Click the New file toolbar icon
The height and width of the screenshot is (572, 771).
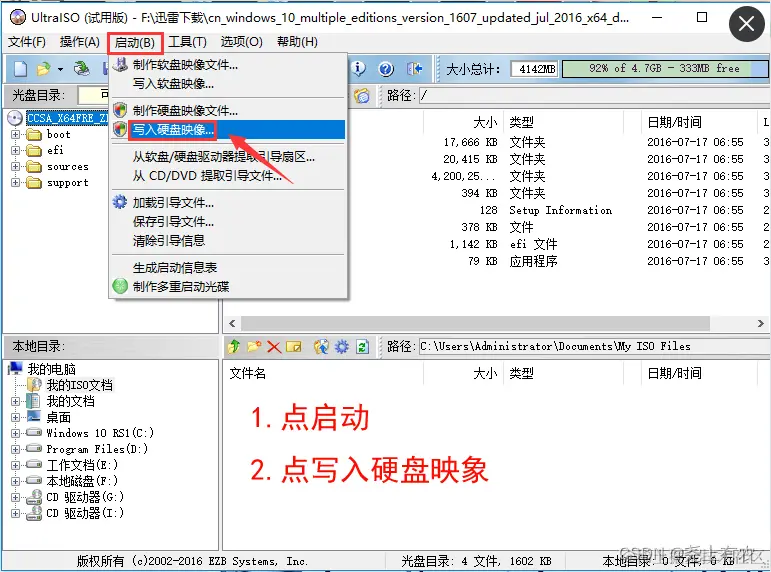[x=20, y=69]
